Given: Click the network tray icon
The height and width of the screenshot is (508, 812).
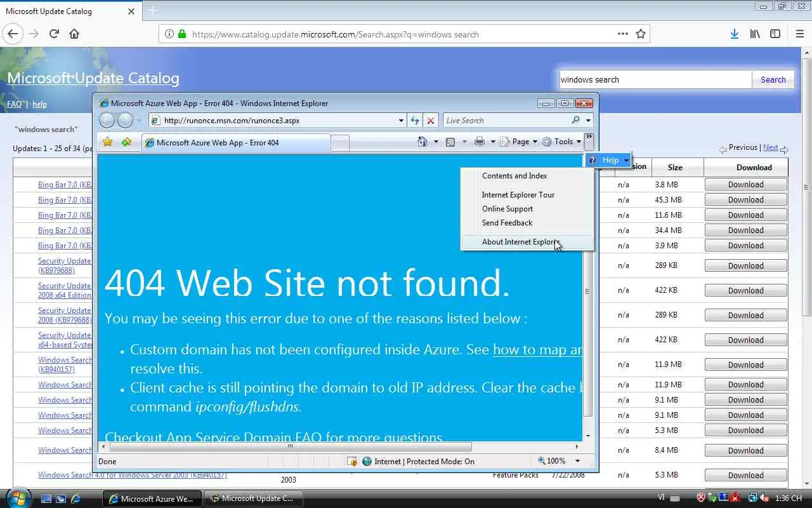Looking at the screenshot, I should point(752,498).
